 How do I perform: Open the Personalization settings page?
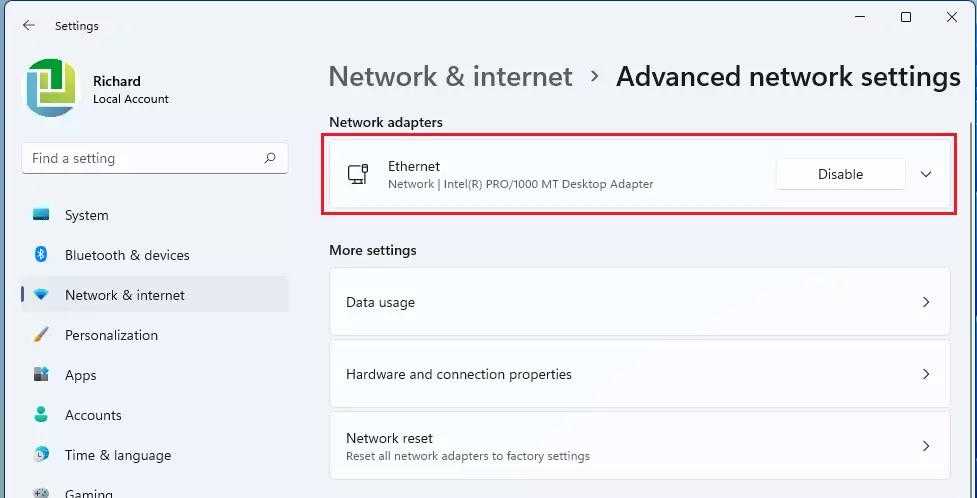coord(111,335)
